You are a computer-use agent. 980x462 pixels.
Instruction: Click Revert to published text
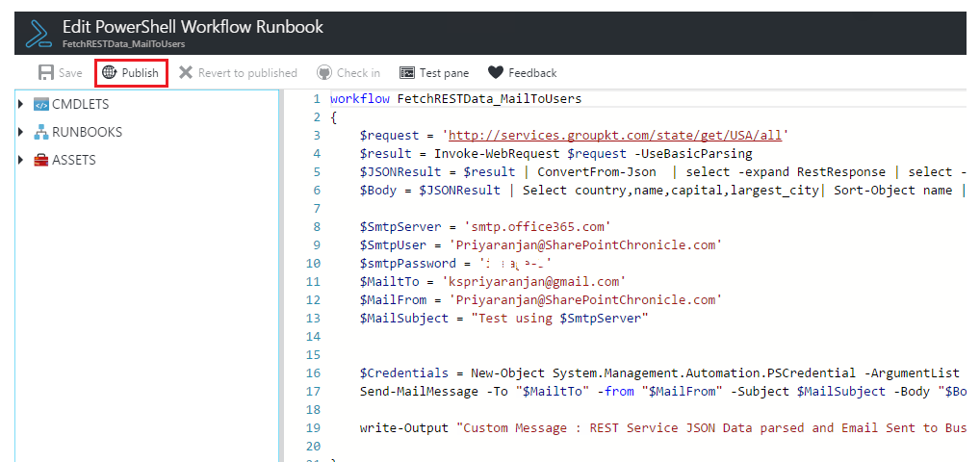click(247, 73)
